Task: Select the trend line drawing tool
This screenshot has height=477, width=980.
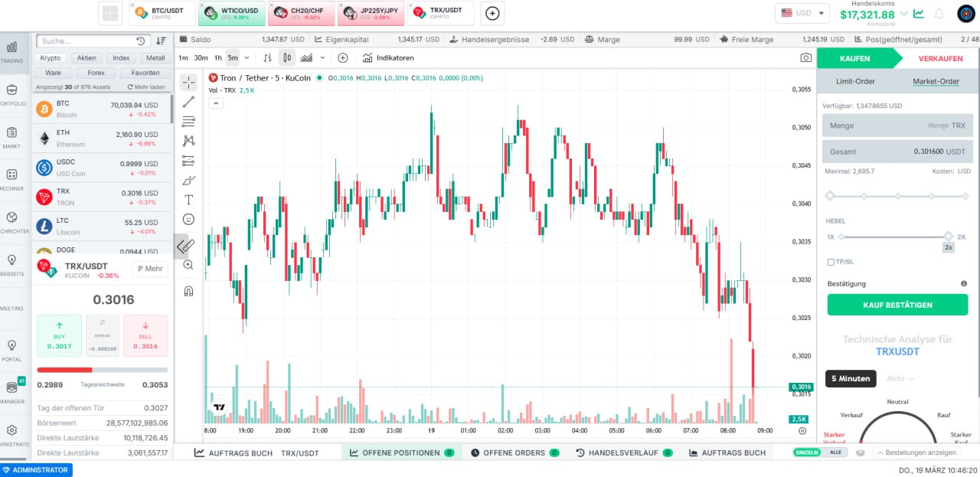Action: click(188, 101)
